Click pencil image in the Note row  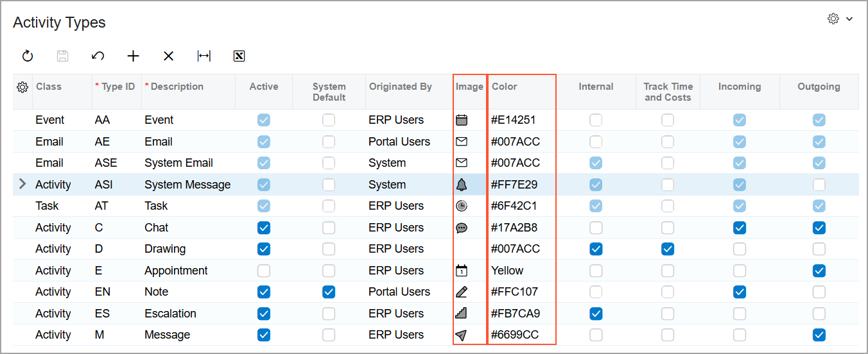461,292
